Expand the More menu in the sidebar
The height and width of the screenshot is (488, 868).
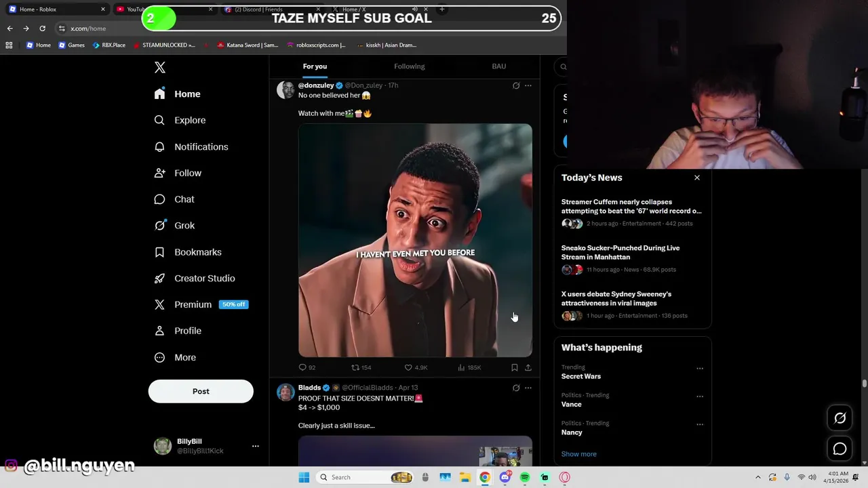[175, 357]
